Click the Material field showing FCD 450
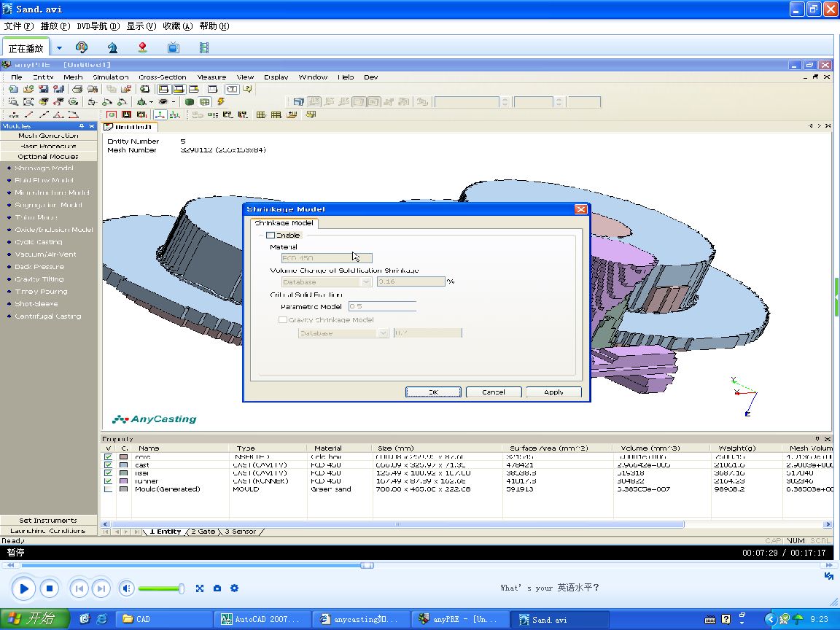This screenshot has height=630, width=840. [326, 258]
